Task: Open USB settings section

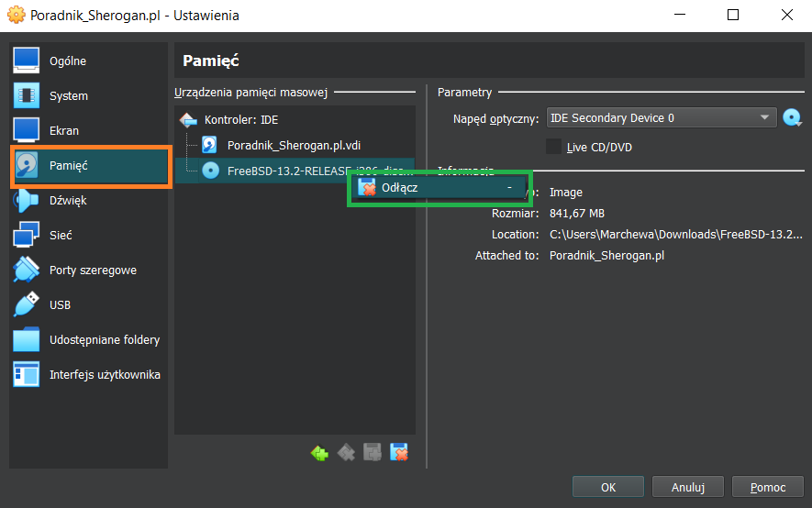Action: point(60,305)
